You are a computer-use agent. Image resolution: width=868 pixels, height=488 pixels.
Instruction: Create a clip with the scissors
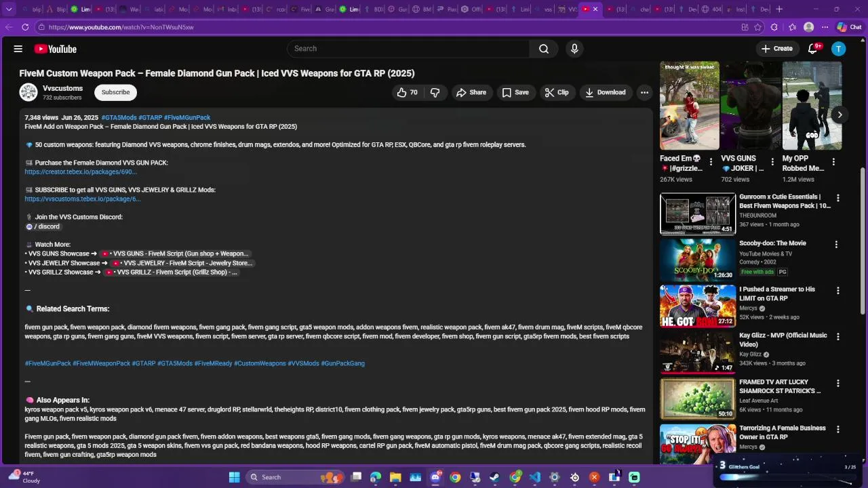pyautogui.click(x=557, y=92)
